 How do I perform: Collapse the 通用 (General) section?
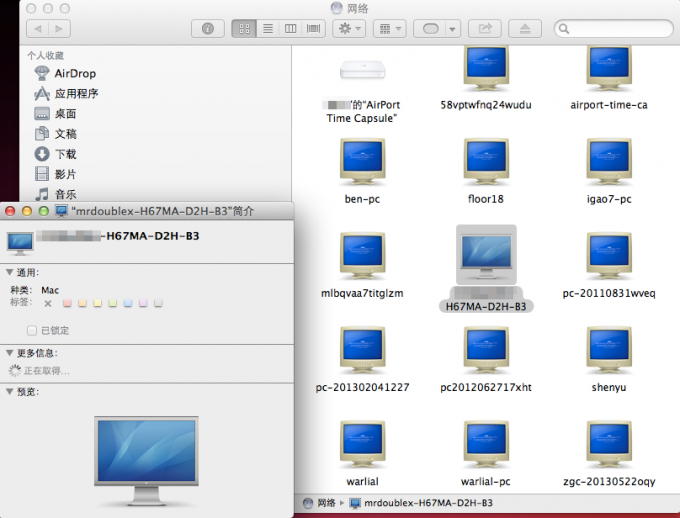[10, 272]
